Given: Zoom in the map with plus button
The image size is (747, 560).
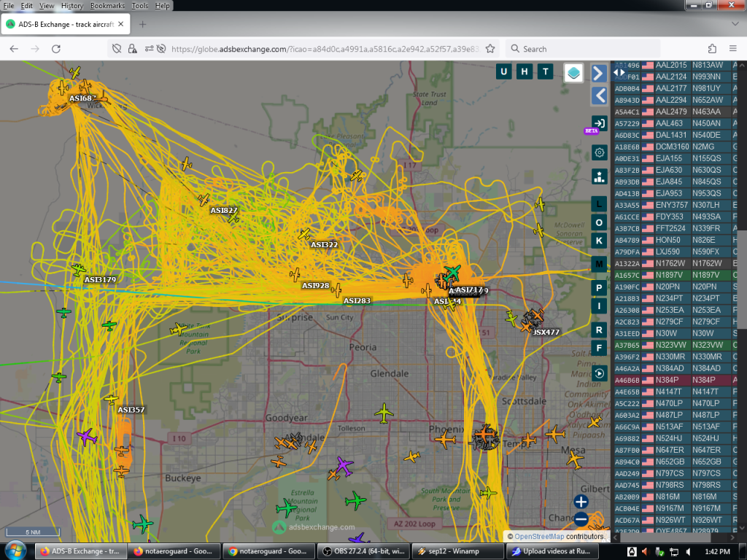Looking at the screenshot, I should click(581, 502).
